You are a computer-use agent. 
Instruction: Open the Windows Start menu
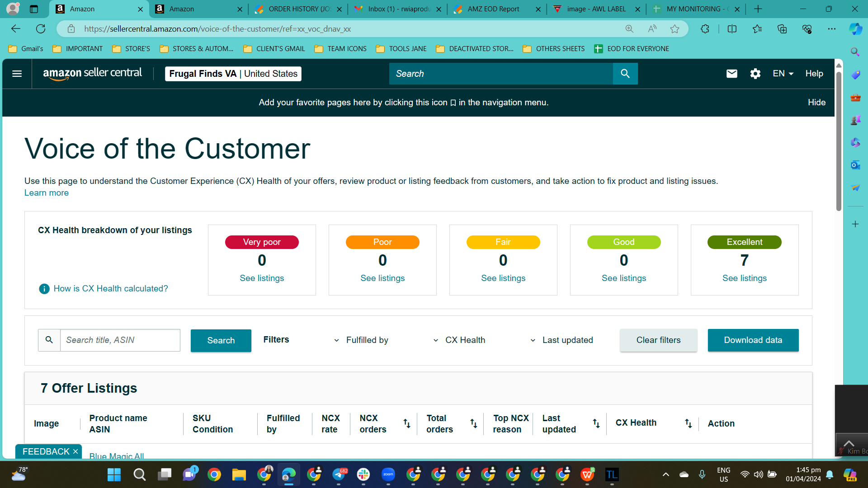coord(114,475)
